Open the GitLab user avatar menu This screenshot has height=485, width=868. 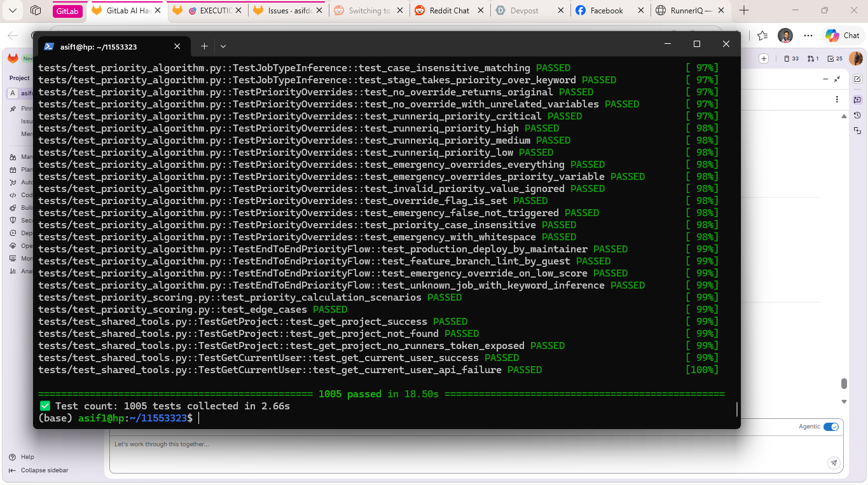click(856, 58)
